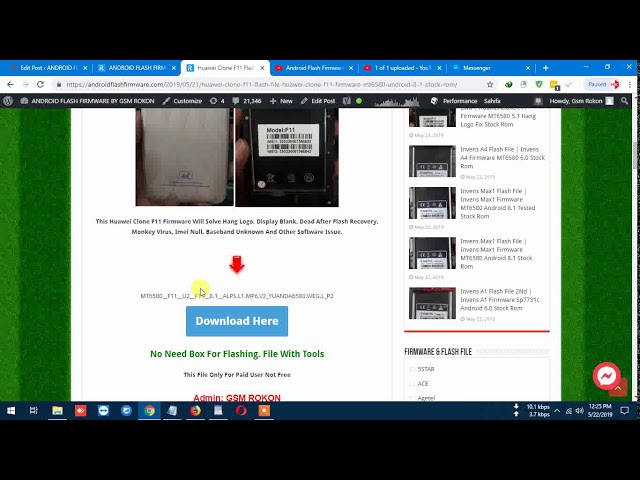Click ANDROID FLASH FIRMWARE BY GSM ROKON site name

pyautogui.click(x=87, y=101)
